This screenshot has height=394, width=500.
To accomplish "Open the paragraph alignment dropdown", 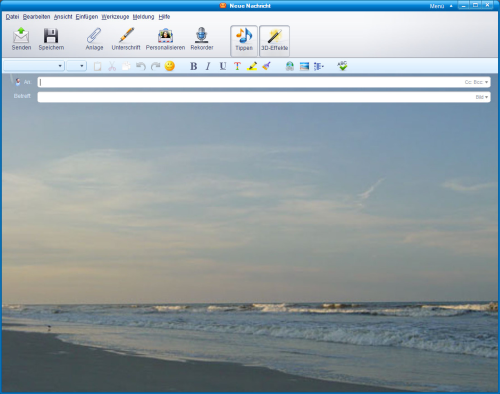I will 319,66.
